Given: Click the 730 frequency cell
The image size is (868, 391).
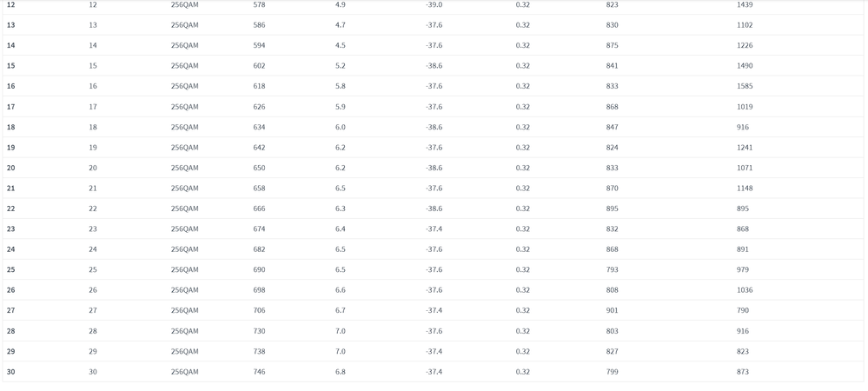Looking at the screenshot, I should (x=259, y=331).
